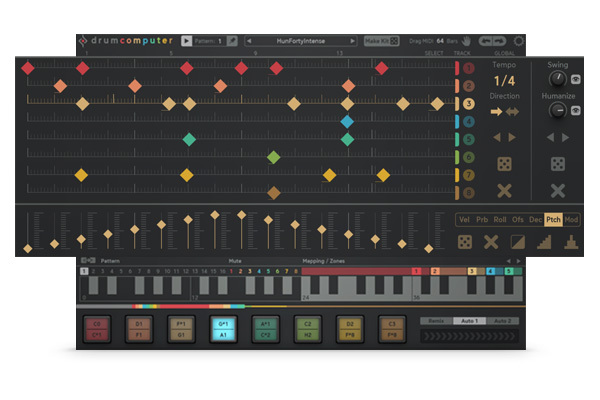The height and width of the screenshot is (400, 600).
Task: Switch to the Ofs lane tab
Action: [518, 220]
